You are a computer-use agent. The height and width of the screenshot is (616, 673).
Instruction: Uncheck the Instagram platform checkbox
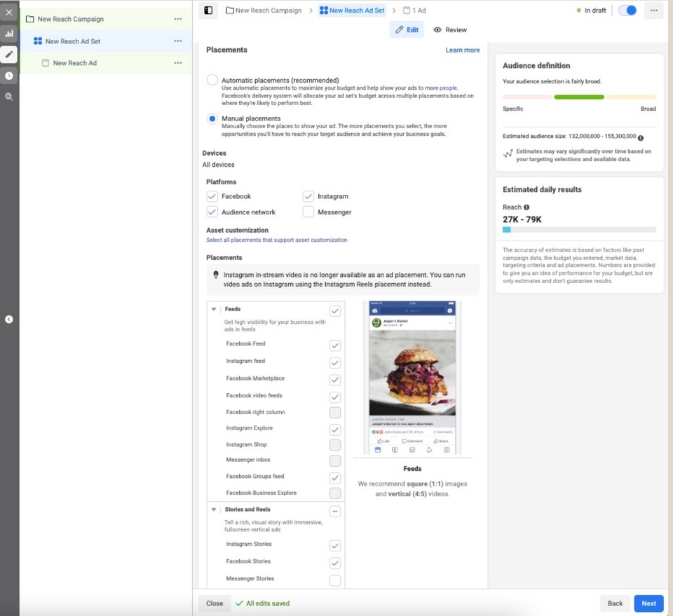coord(308,196)
